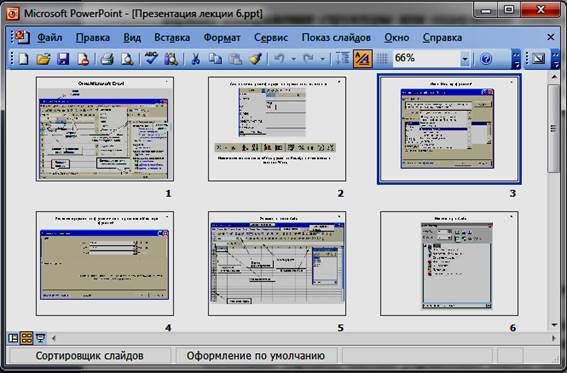Open the Показ слайдов menu

tap(336, 38)
